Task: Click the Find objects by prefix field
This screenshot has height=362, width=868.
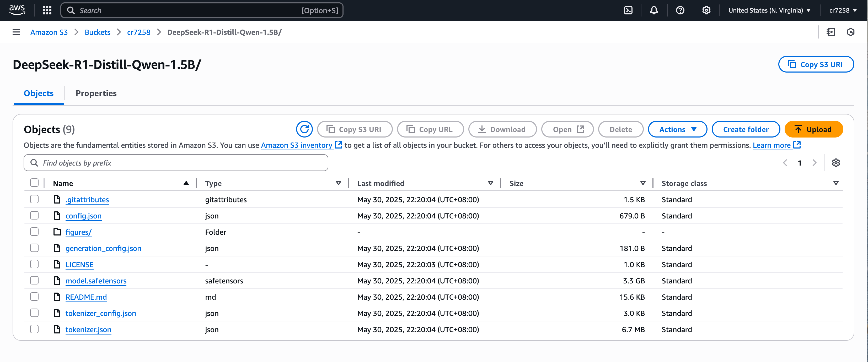Action: click(x=176, y=163)
